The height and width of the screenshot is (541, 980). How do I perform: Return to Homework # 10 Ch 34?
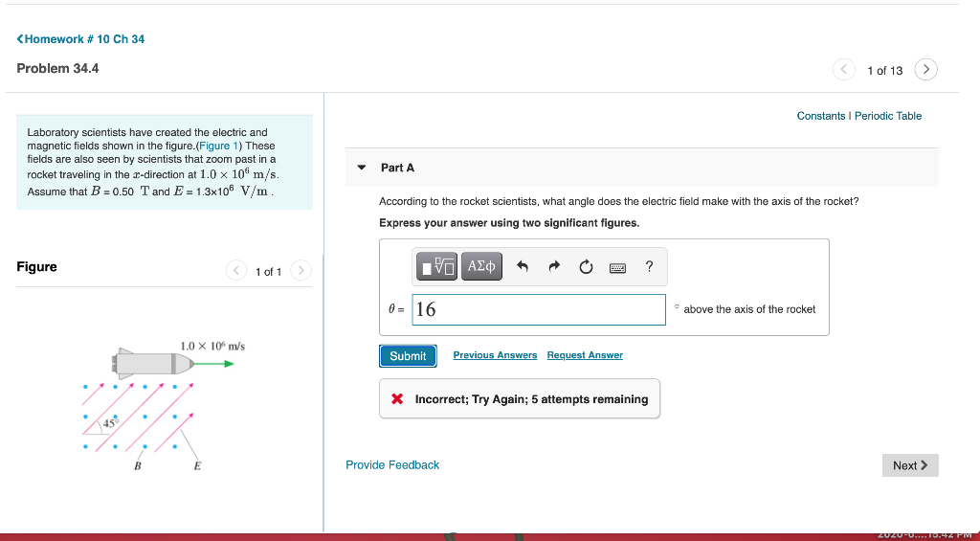[80, 38]
